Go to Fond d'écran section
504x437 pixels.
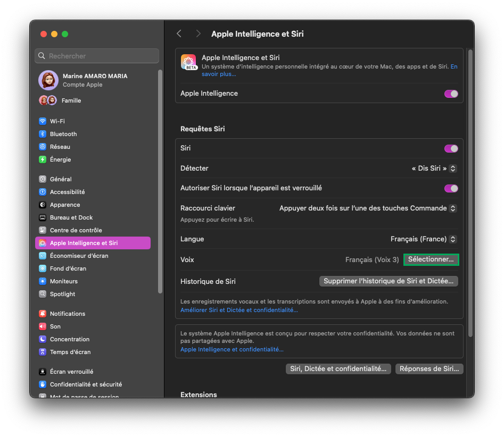[68, 268]
